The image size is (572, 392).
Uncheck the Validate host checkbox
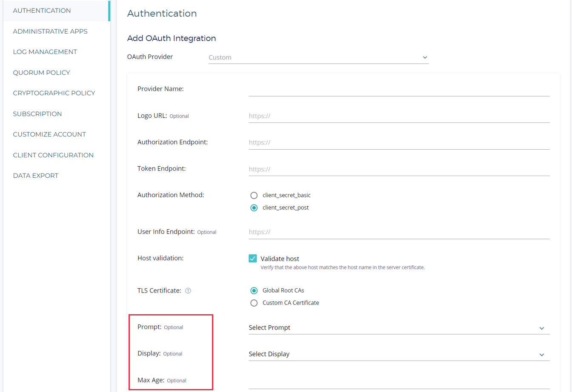[x=253, y=258]
